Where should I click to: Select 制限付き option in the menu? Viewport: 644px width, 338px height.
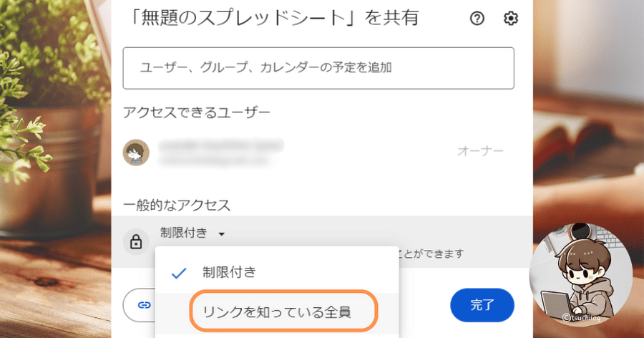click(229, 272)
